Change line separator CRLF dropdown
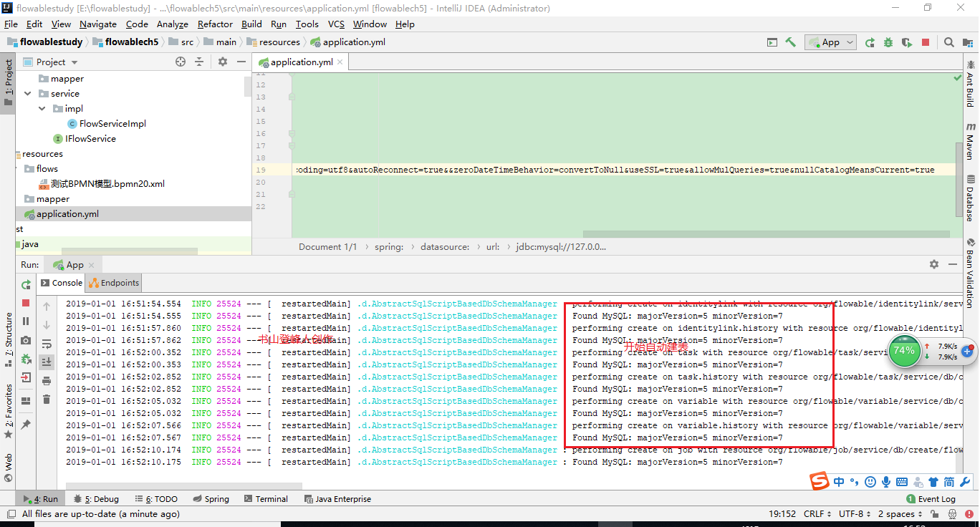Viewport: 980px width, 527px height. (x=817, y=514)
